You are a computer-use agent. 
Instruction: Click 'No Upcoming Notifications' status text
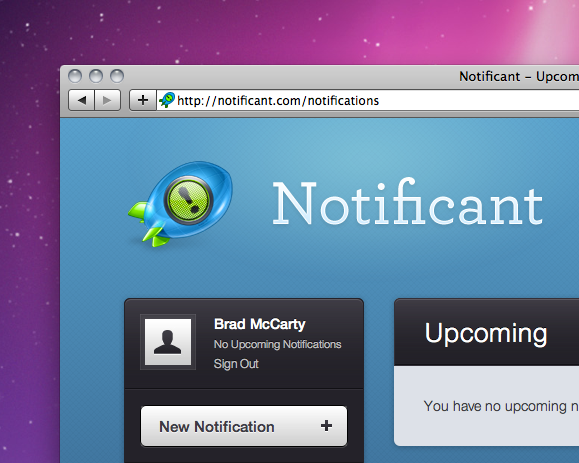tap(277, 344)
